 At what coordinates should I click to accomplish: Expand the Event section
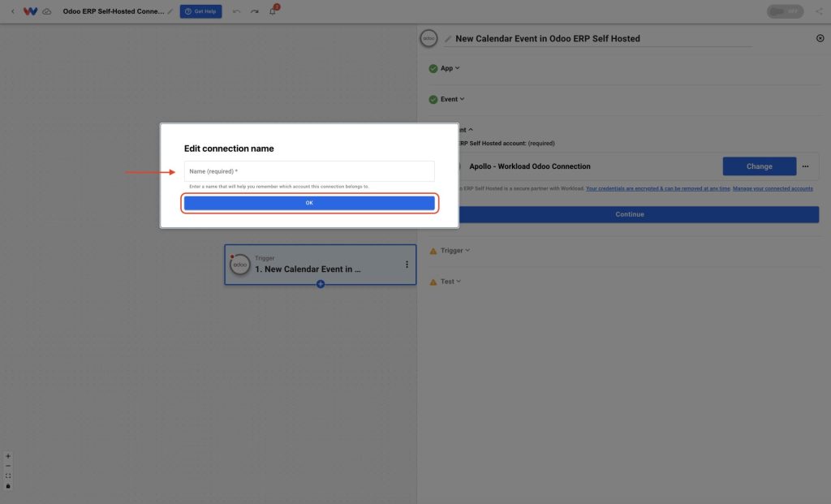coord(452,99)
